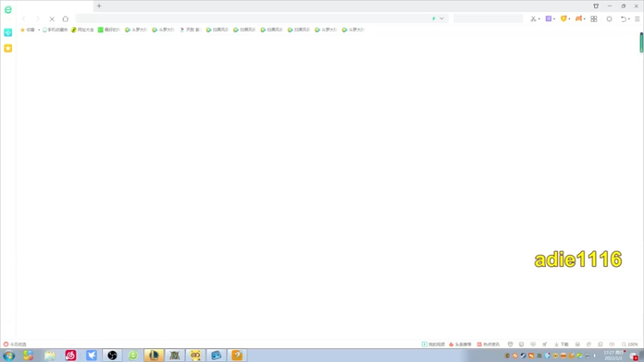The image size is (644, 362).
Task: Click the purple square toolbar extension
Action: coord(548,19)
